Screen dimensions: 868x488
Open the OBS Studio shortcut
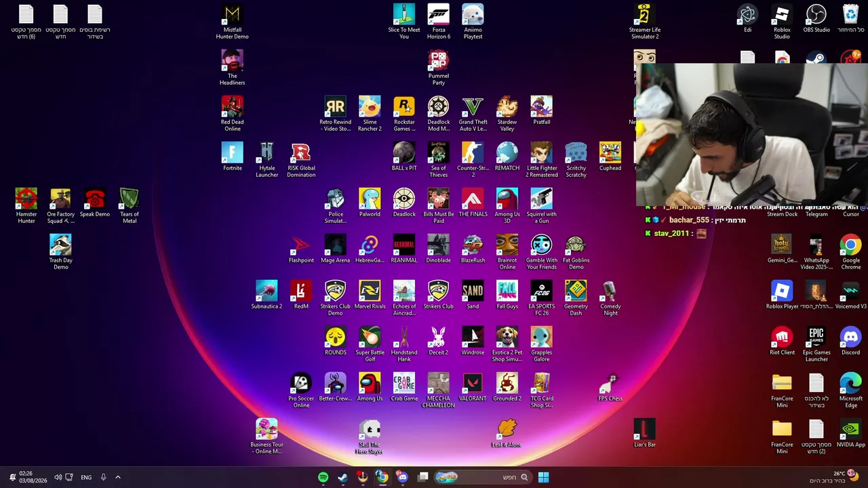tap(816, 19)
